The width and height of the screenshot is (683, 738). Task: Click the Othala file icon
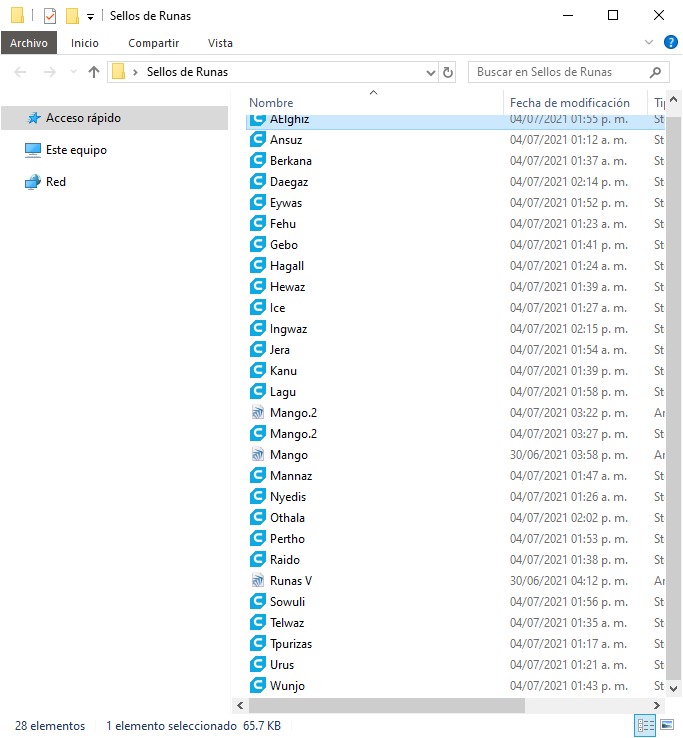click(x=257, y=517)
